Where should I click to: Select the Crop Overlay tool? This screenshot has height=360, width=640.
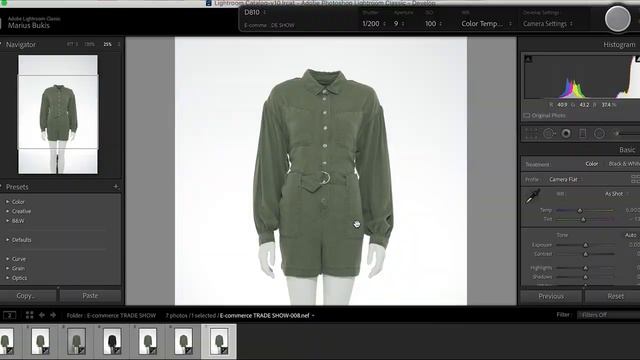click(531, 133)
